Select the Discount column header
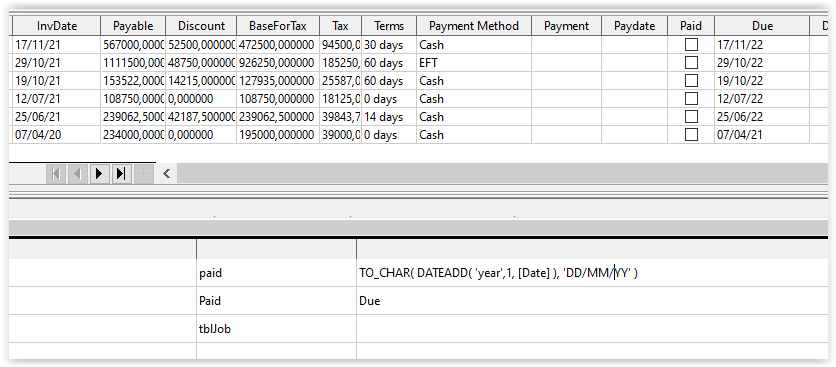 (x=202, y=26)
